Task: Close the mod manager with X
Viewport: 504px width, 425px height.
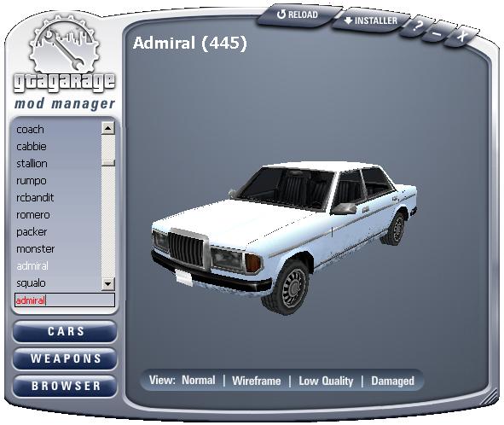Action: click(461, 36)
